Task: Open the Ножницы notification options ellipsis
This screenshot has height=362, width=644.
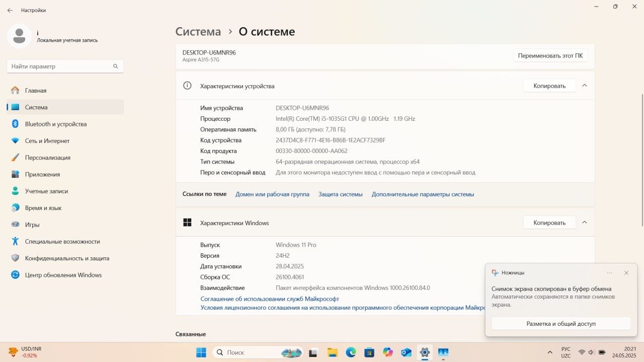Action: (609, 273)
